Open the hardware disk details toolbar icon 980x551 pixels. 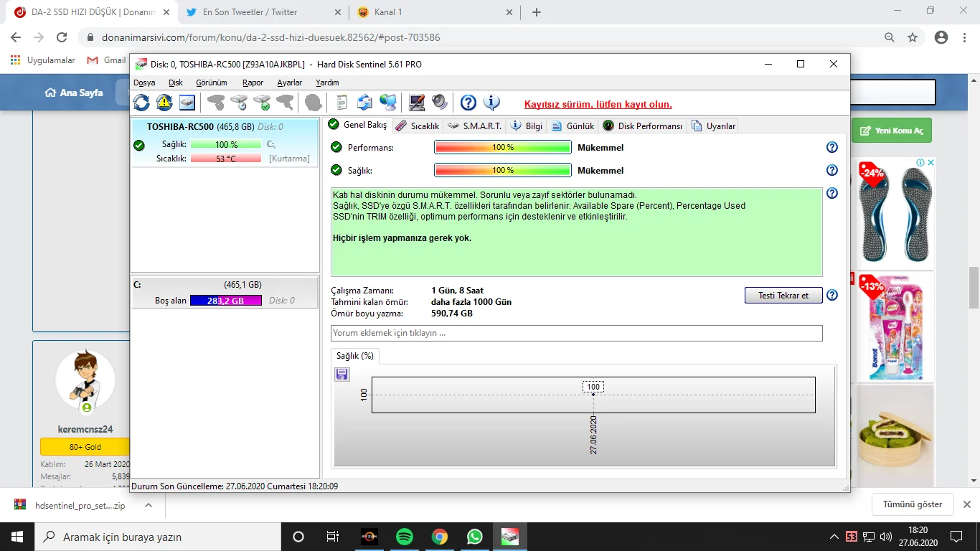tap(188, 103)
